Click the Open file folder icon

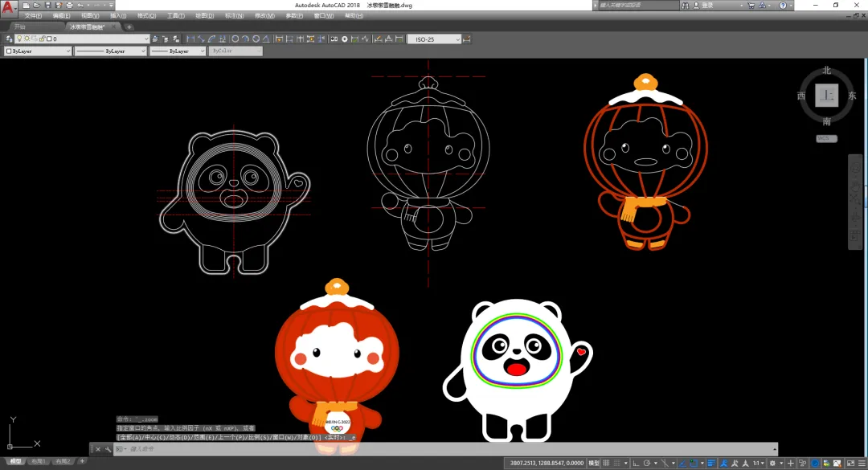[36, 5]
